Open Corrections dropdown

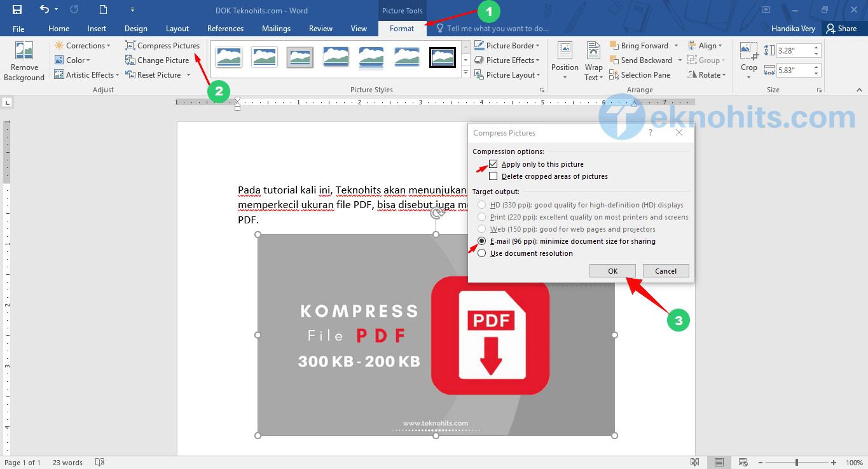click(82, 46)
